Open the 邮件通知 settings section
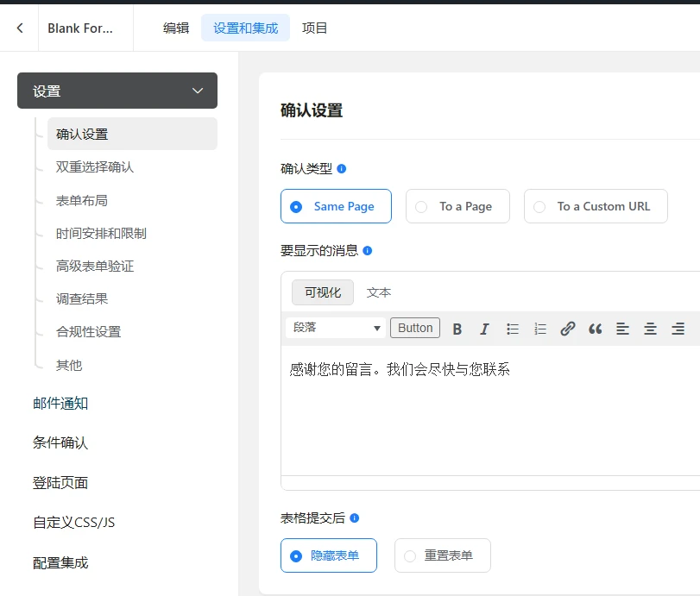The height and width of the screenshot is (596, 700). coord(60,403)
